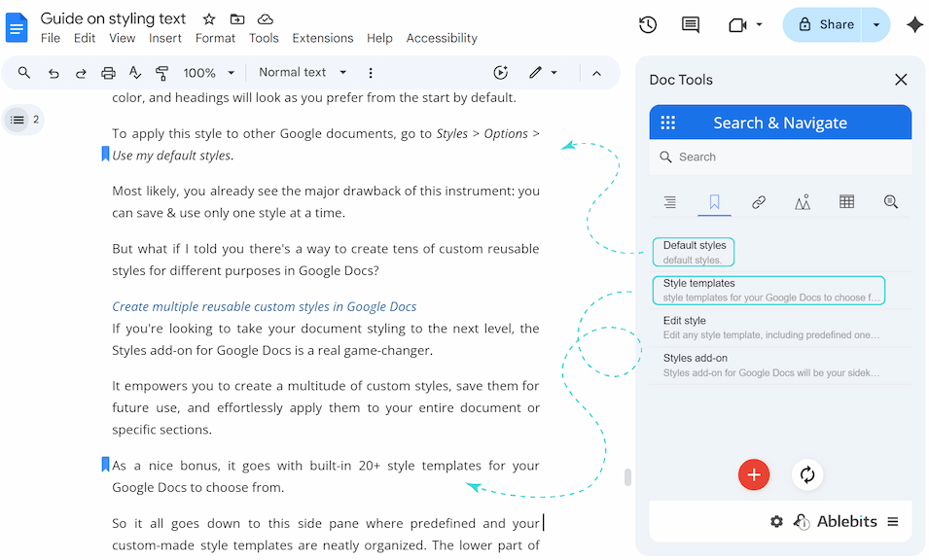The width and height of the screenshot is (929, 560).
Task: Open the Tools menu
Action: (264, 38)
